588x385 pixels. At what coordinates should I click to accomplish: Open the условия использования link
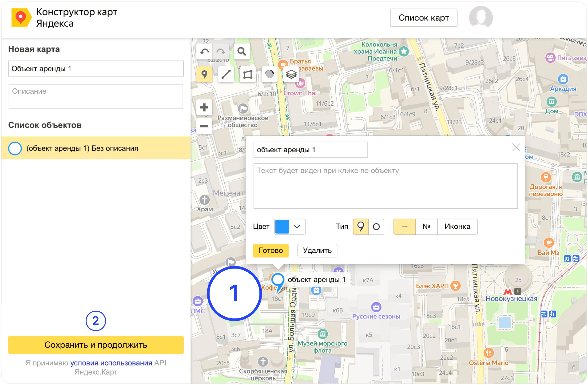pyautogui.click(x=111, y=363)
